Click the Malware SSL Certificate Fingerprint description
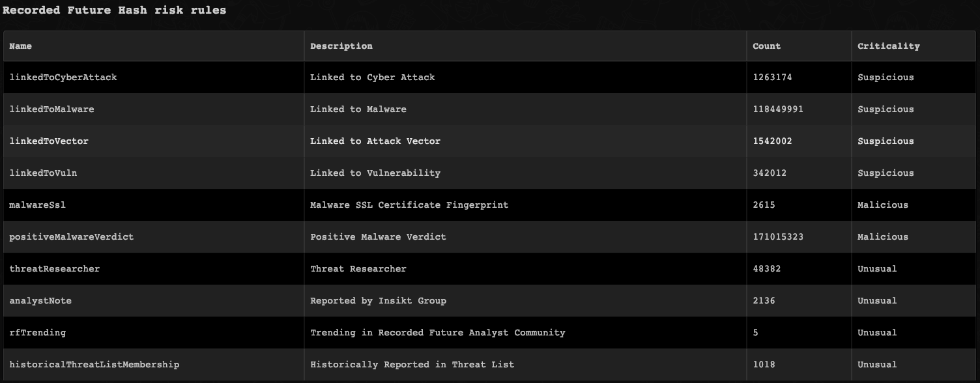This screenshot has height=383, width=980. tap(409, 205)
